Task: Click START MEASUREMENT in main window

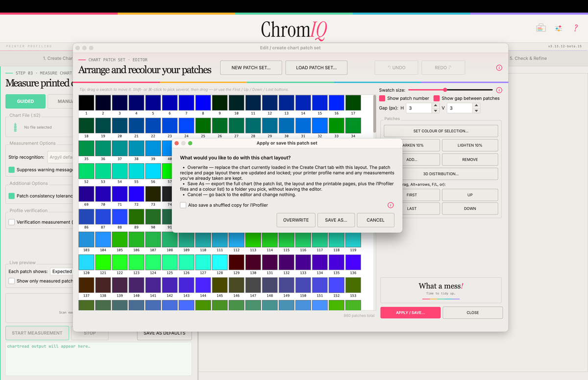Action: click(x=37, y=333)
